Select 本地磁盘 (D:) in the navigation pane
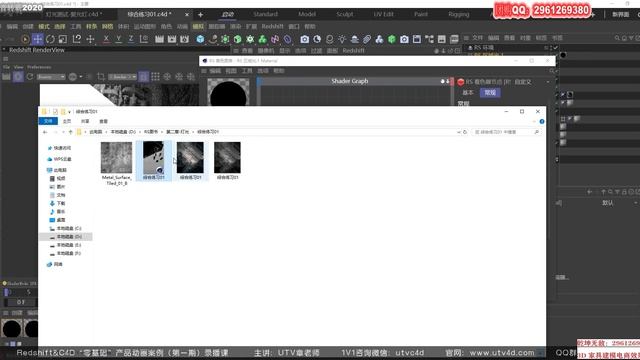This screenshot has width=640, height=360. pyautogui.click(x=65, y=237)
